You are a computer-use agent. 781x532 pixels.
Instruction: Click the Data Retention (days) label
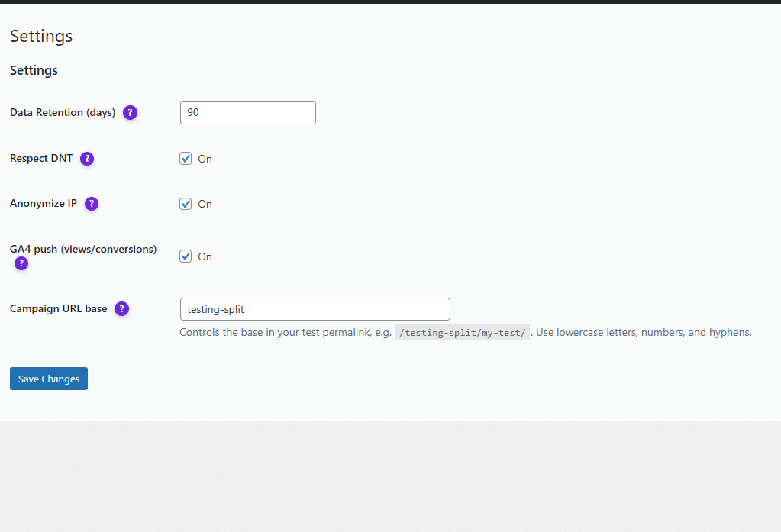[x=63, y=112]
